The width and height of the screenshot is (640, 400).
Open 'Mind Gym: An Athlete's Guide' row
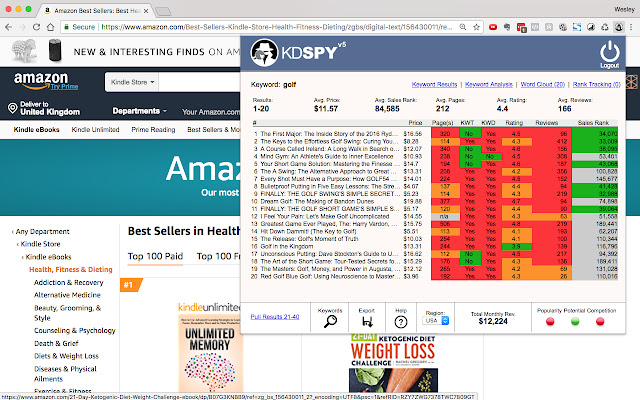pos(327,156)
